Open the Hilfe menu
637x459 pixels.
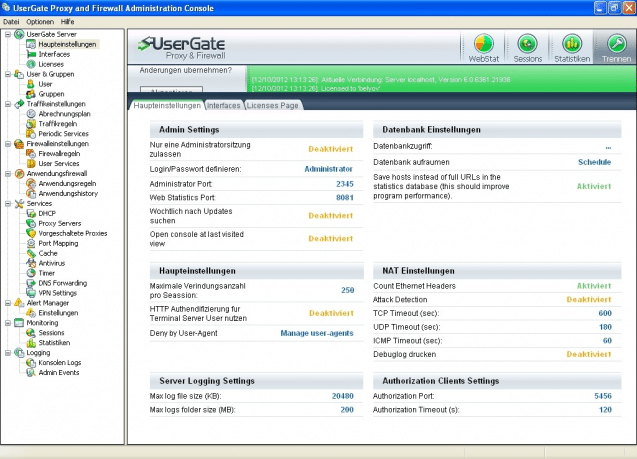pos(67,22)
